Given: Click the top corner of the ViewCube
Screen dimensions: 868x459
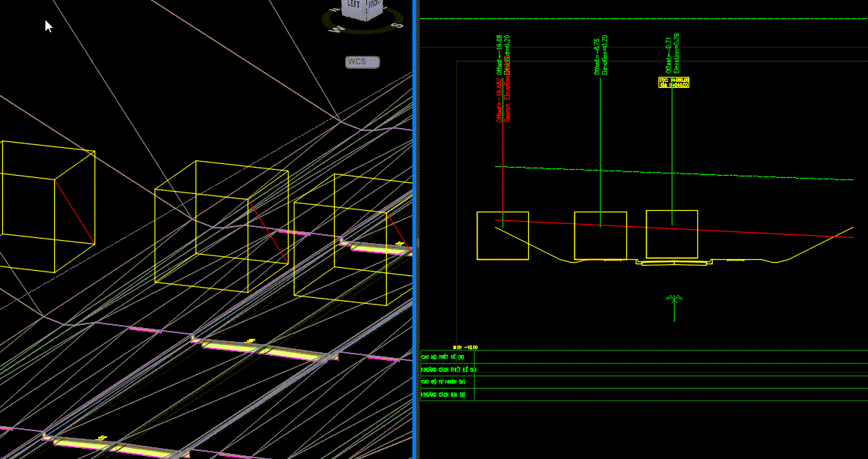Looking at the screenshot, I should point(366,1).
